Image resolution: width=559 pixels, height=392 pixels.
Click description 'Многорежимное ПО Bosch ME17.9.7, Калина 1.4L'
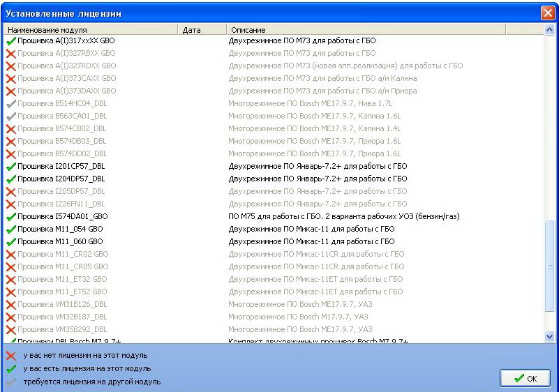pyautogui.click(x=315, y=128)
